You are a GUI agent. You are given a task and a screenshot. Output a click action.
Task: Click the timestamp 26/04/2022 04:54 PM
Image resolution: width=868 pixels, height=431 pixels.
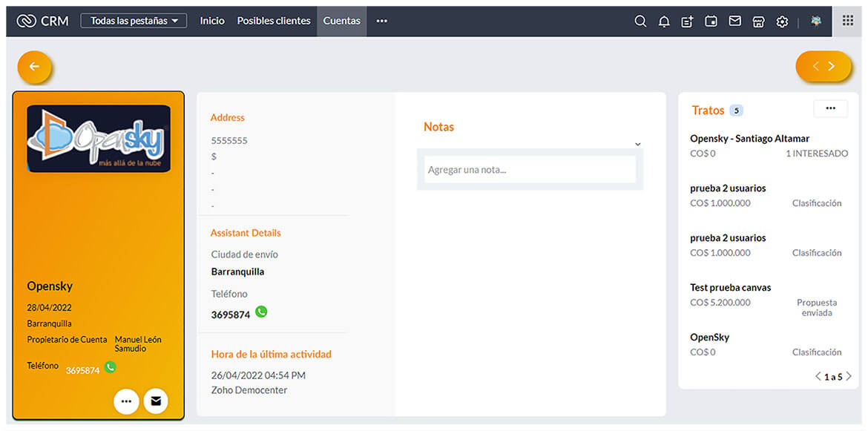(x=258, y=375)
